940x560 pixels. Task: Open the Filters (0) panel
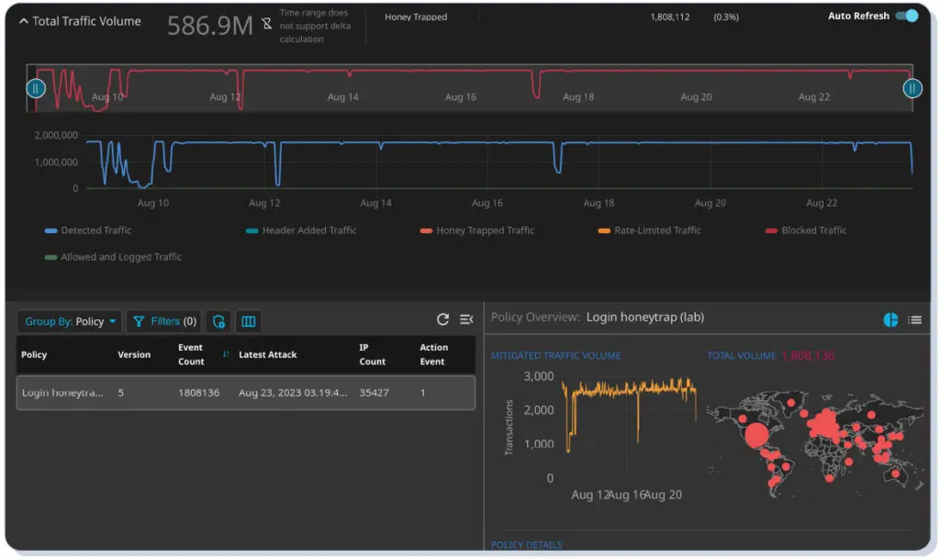[163, 321]
